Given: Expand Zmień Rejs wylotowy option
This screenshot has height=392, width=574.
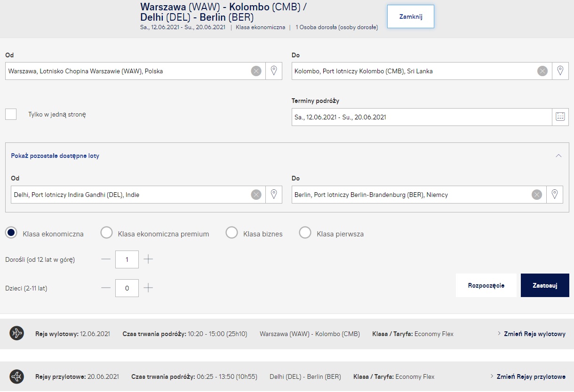Looking at the screenshot, I should [x=531, y=334].
